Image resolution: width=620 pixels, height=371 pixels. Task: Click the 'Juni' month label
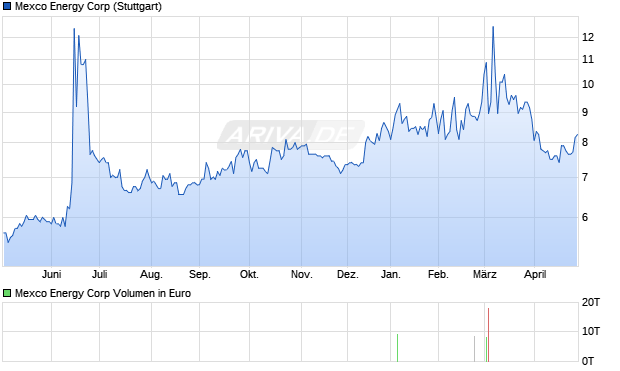point(51,274)
